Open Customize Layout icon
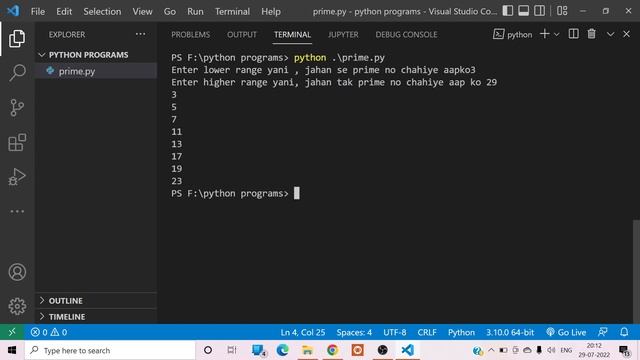This screenshot has width=640, height=360. (x=562, y=11)
